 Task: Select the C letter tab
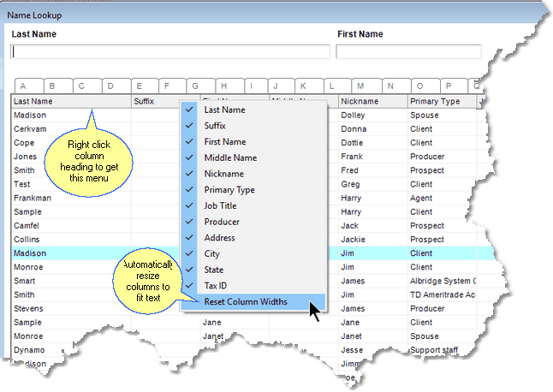(87, 86)
